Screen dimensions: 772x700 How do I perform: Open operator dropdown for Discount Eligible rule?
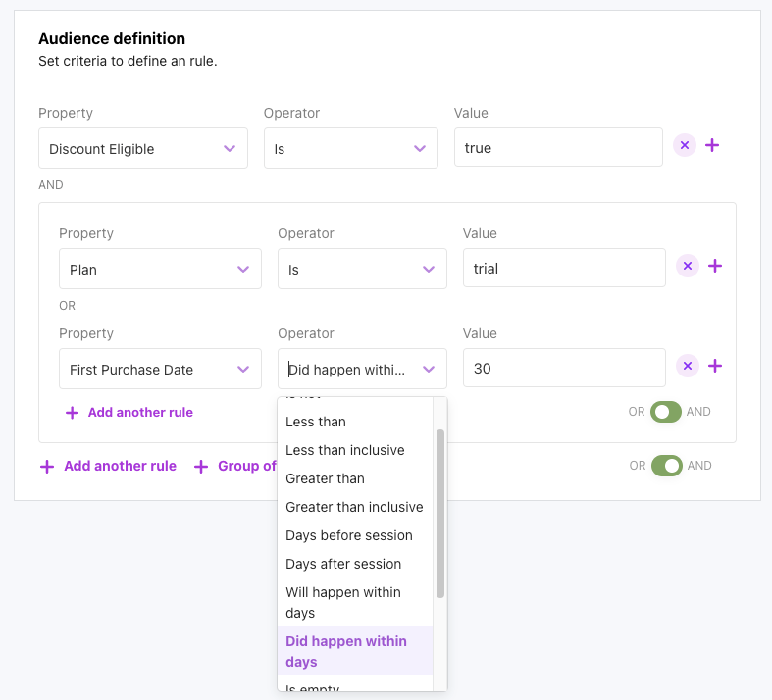coord(350,148)
